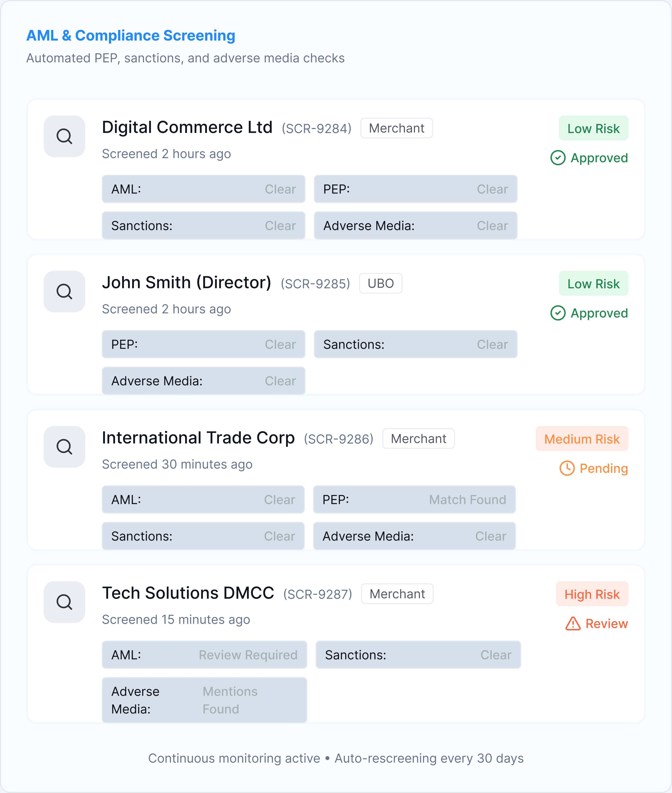Click Sanctions Clear field for Digital Commerce Ltd
The image size is (672, 793).
pyautogui.click(x=203, y=226)
